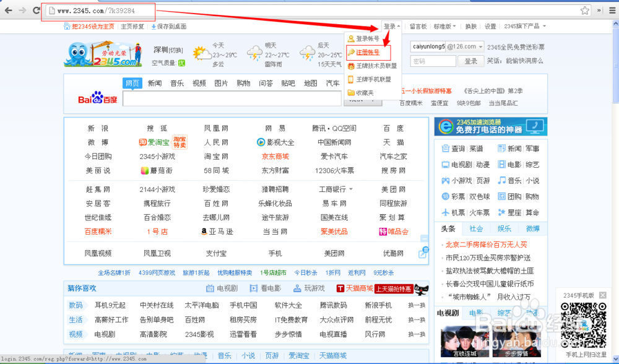
Task: Open the edit-sites icon beside 优酷网
Action: click(423, 253)
